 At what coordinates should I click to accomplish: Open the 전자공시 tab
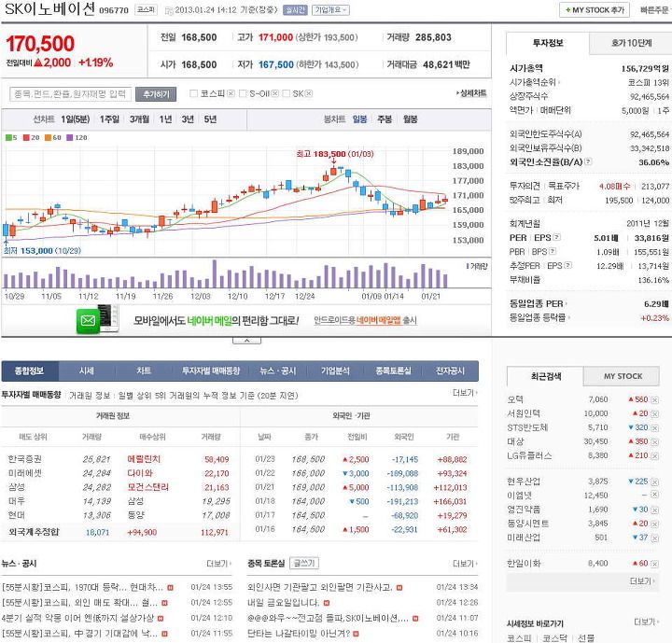click(450, 371)
